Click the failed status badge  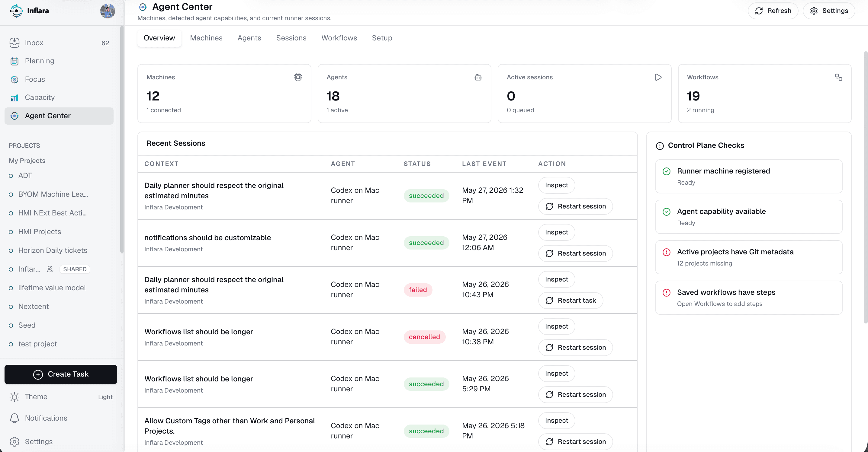point(418,290)
